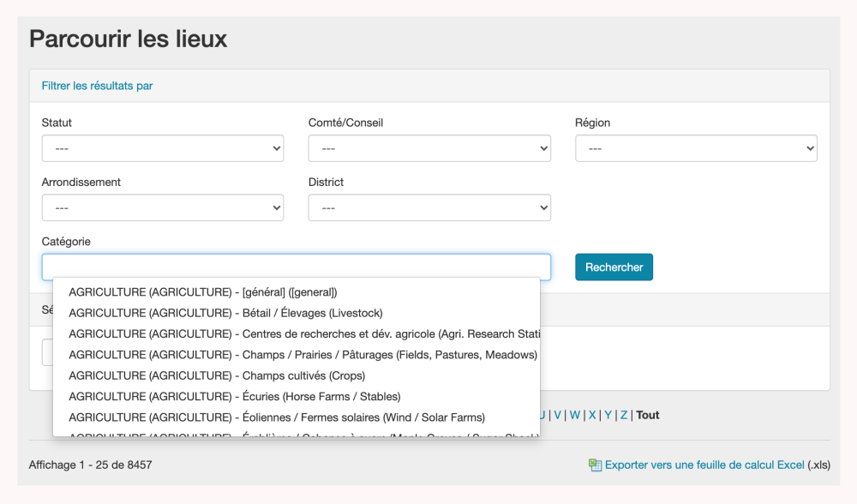
Task: Expand the Comté/Conseil dropdown
Action: (429, 148)
